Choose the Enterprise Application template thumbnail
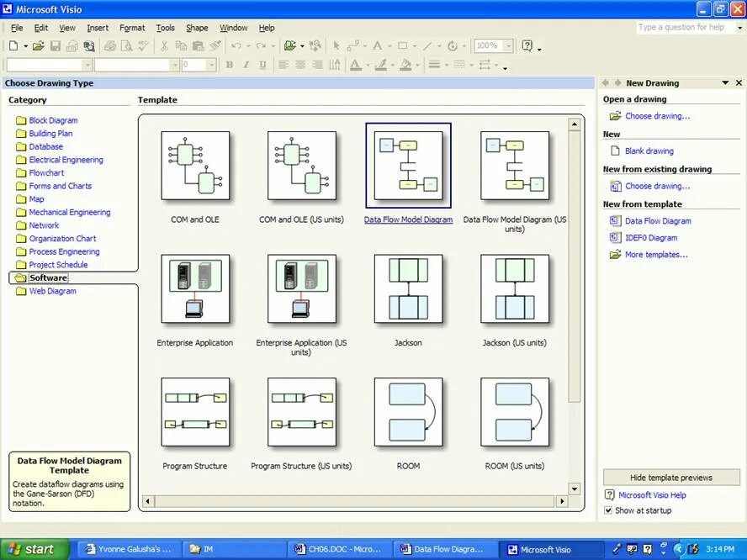 pos(195,288)
